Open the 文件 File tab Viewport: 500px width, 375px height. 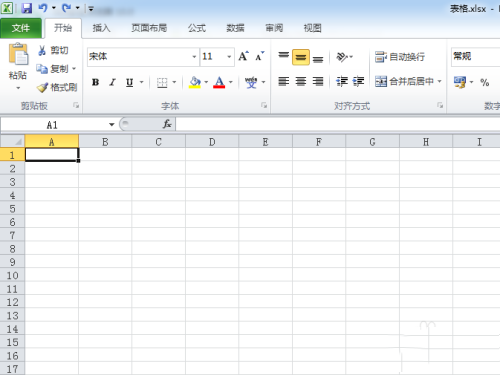21,28
